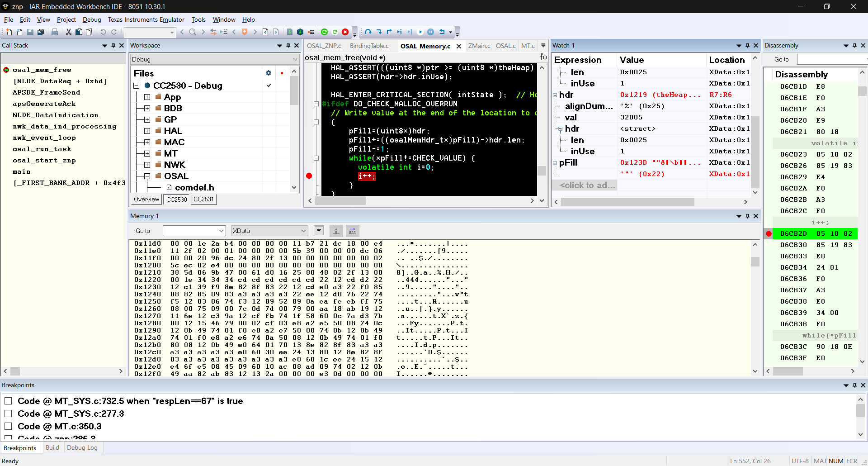Viewport: 868px width, 466px height.
Task: Toggle bookmark using the orange bookmark icon
Action: (245, 32)
